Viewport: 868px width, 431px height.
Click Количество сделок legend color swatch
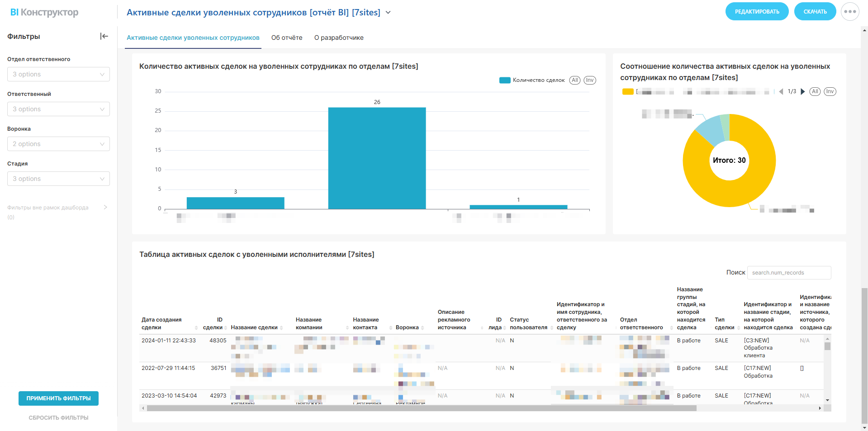tap(504, 80)
